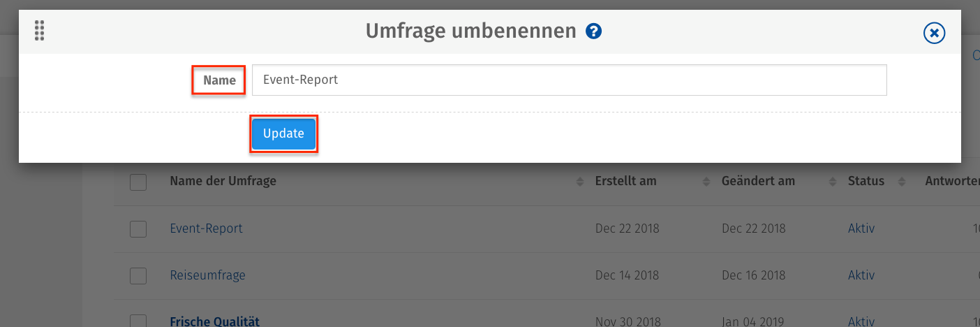The height and width of the screenshot is (327, 980).
Task: Select the Frische Qualität row checkbox
Action: 138,321
